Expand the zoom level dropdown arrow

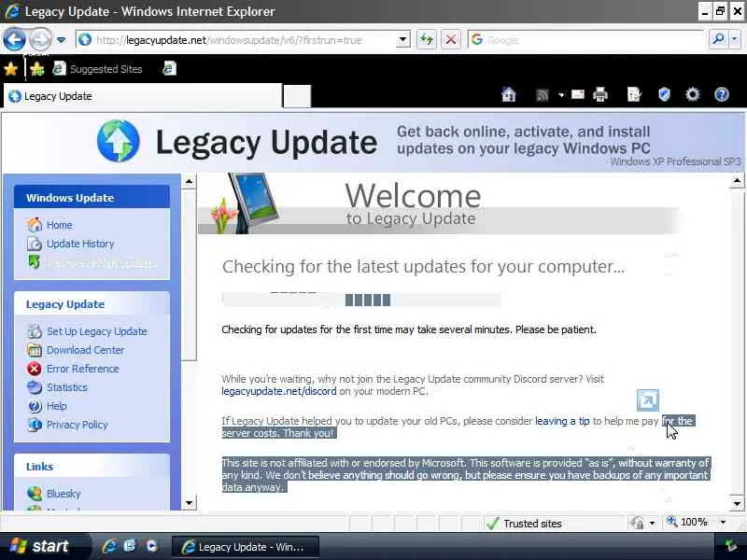click(723, 523)
